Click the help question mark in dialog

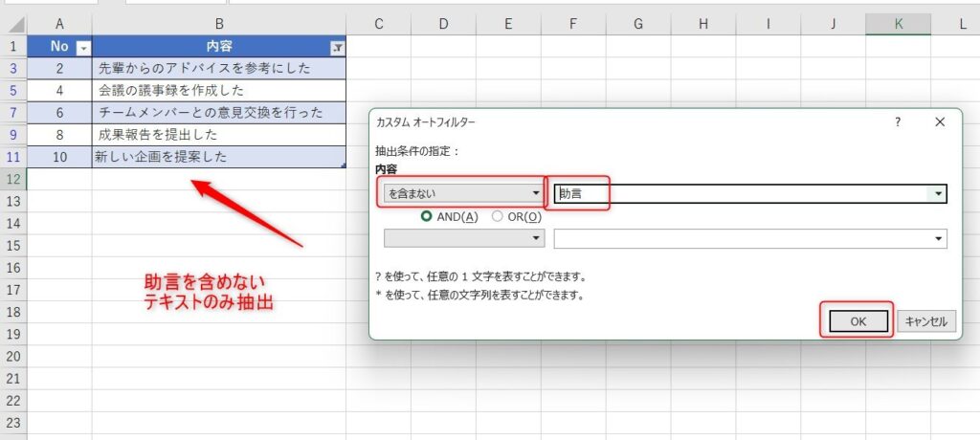coord(898,122)
